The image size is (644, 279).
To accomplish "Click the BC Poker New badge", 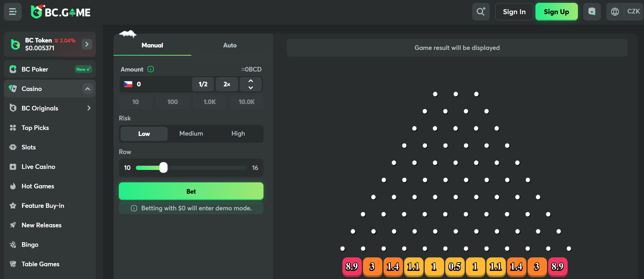I will tap(83, 69).
